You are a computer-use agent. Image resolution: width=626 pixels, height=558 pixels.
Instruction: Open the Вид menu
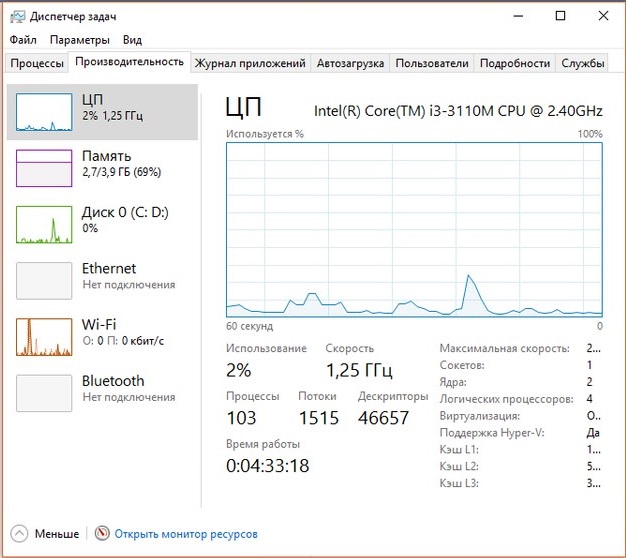click(132, 40)
